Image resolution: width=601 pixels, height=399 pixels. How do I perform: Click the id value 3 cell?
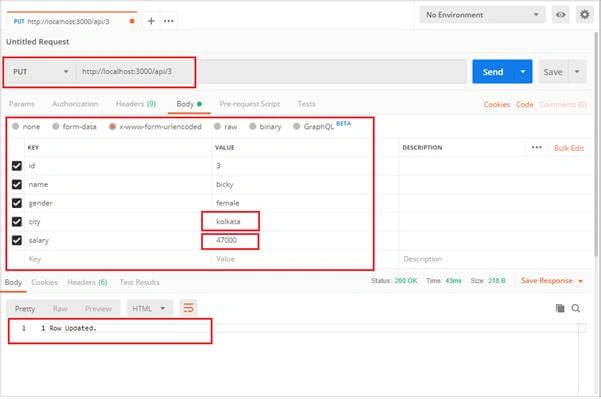[305, 166]
